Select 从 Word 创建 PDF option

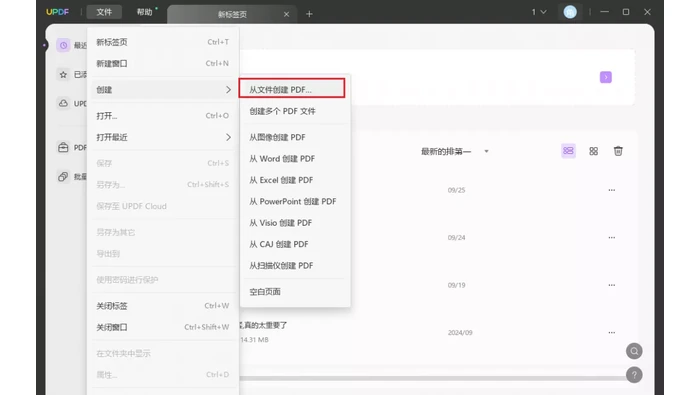(x=295, y=158)
